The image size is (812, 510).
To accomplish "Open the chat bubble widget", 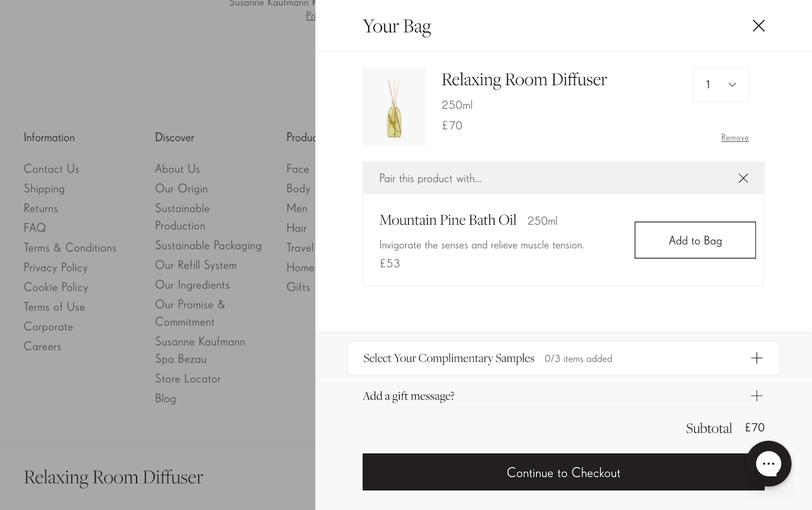I will [768, 463].
